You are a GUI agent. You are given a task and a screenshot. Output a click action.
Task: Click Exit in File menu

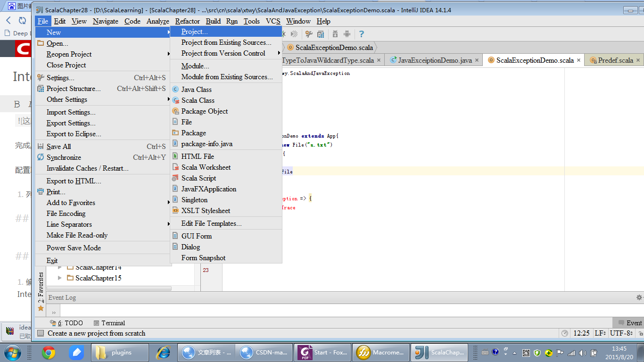[x=103, y=261]
